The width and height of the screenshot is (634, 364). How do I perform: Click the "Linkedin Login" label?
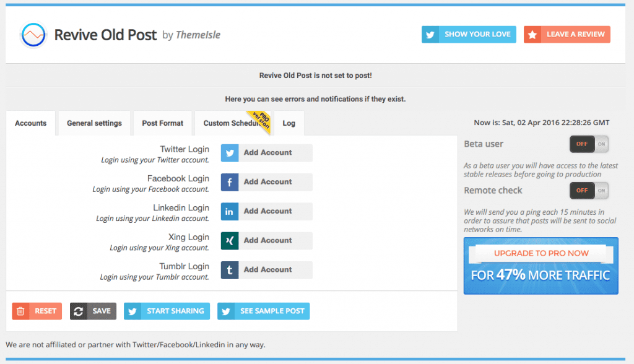tap(181, 208)
